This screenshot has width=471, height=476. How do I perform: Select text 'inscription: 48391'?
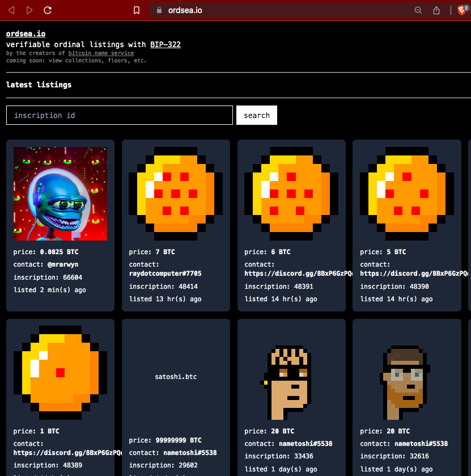pyautogui.click(x=279, y=287)
